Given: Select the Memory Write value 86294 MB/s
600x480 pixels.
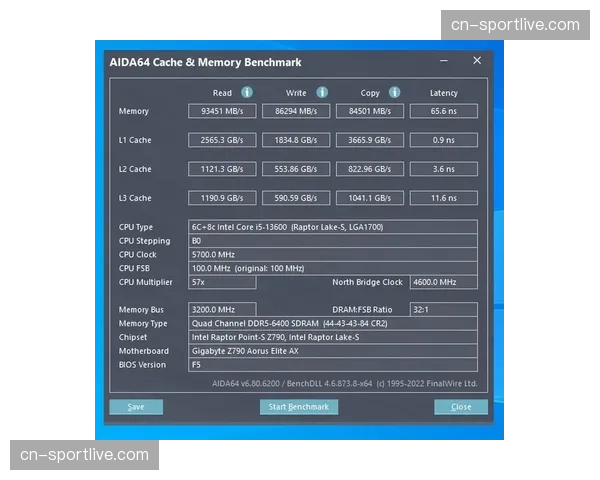Looking at the screenshot, I should [x=296, y=111].
